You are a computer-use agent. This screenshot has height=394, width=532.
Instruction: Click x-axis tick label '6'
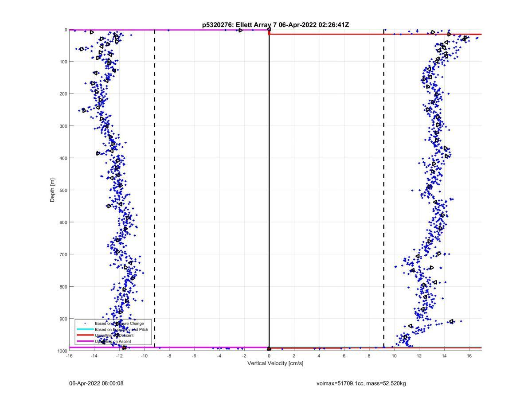pyautogui.click(x=344, y=356)
